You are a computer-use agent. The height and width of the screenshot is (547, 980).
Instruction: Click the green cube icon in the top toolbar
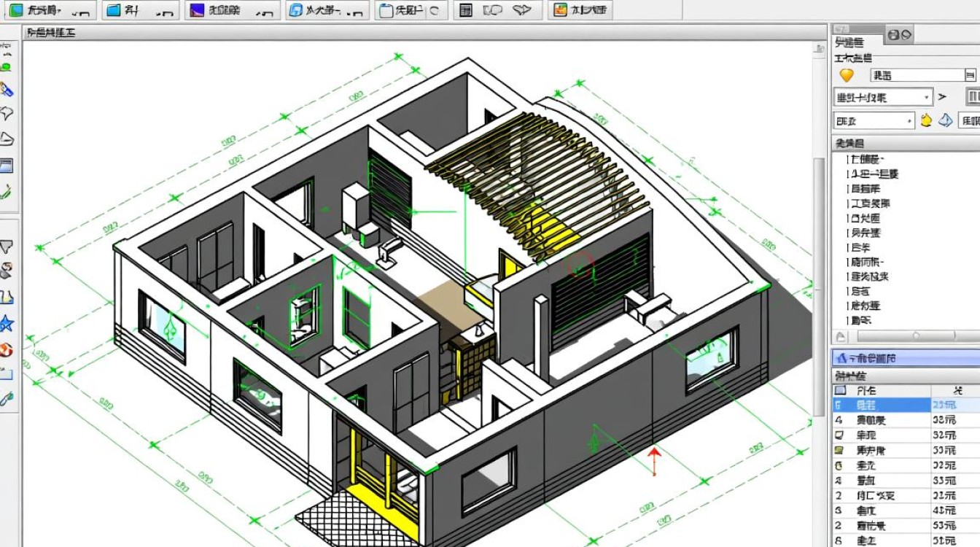click(15, 10)
